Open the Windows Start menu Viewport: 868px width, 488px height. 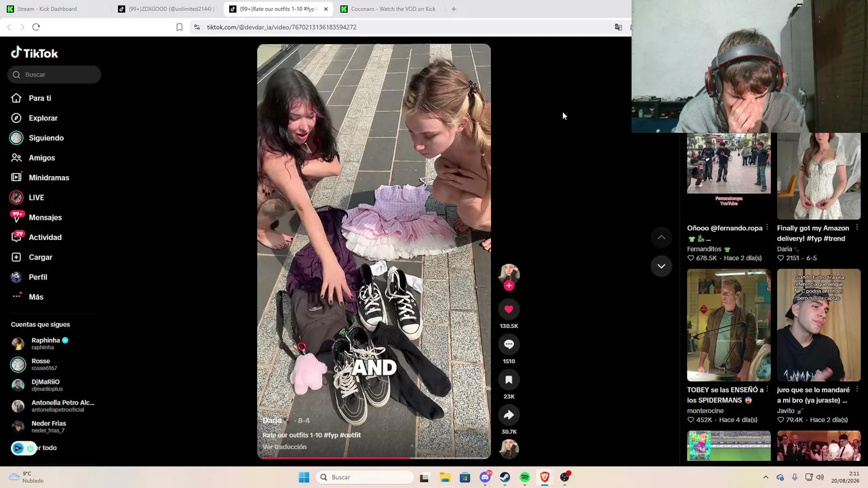point(304,477)
